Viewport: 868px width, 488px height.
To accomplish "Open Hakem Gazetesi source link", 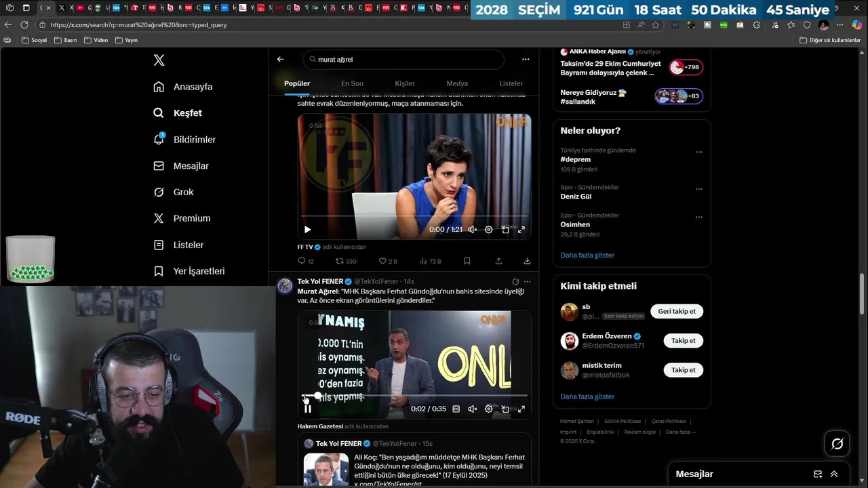I will click(x=320, y=426).
